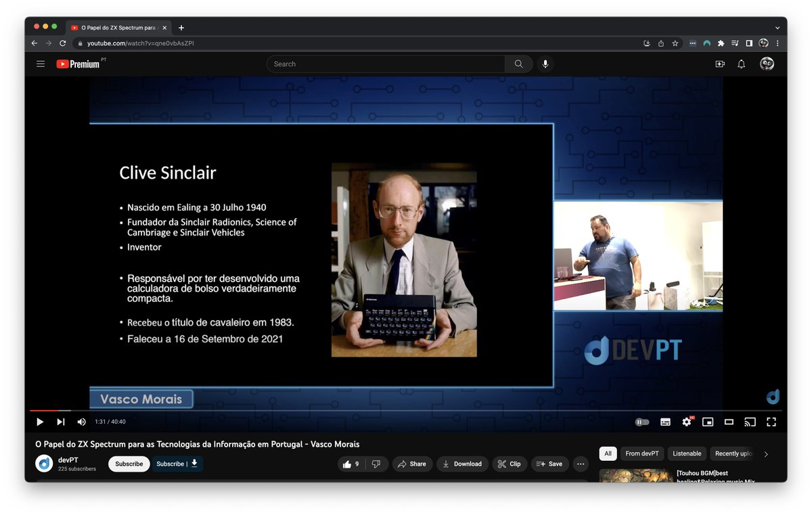The image size is (812, 515).
Task: Bookmark this page with star icon
Action: click(675, 43)
